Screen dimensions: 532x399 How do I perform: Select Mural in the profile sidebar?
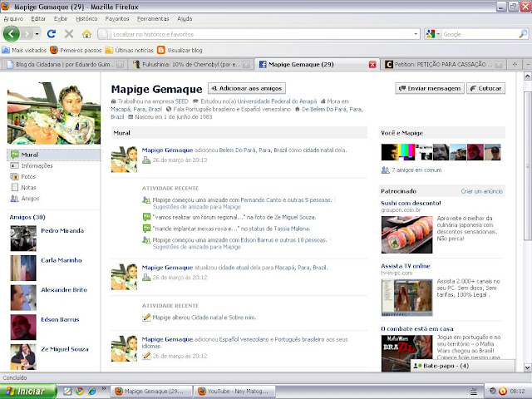click(53, 155)
